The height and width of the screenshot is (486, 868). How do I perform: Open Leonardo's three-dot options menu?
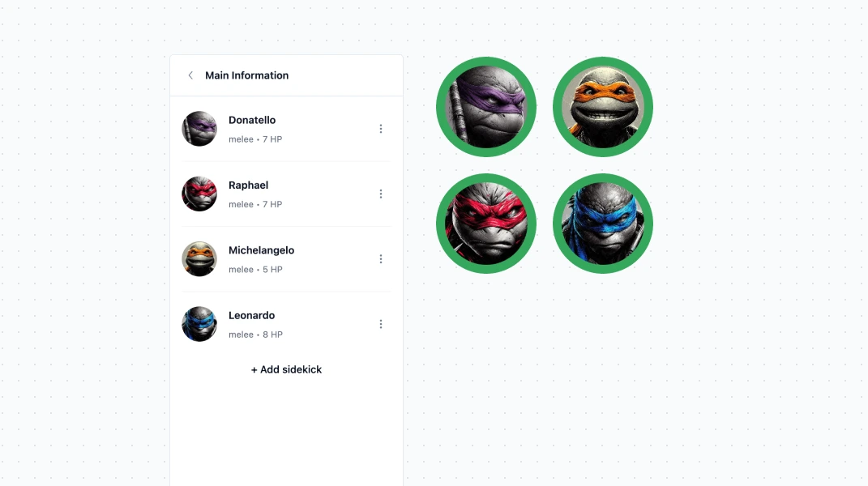pyautogui.click(x=381, y=324)
